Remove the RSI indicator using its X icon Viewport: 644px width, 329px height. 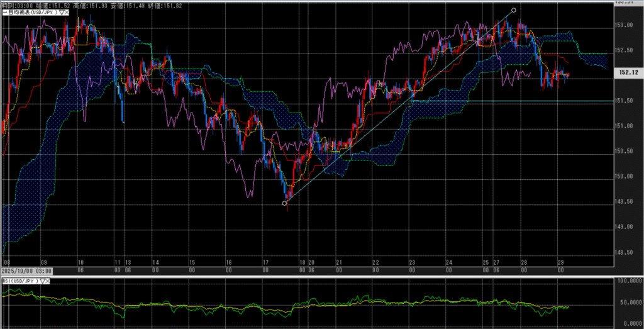coord(48,281)
